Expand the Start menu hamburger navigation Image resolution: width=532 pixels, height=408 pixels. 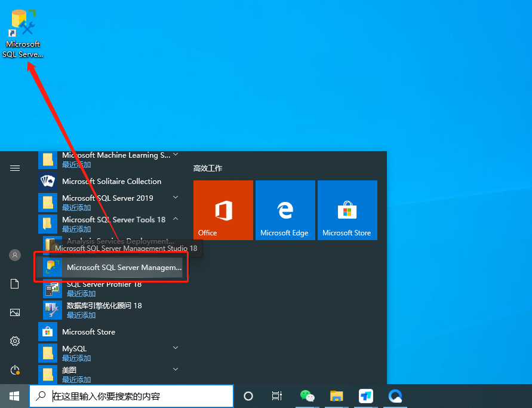(15, 168)
